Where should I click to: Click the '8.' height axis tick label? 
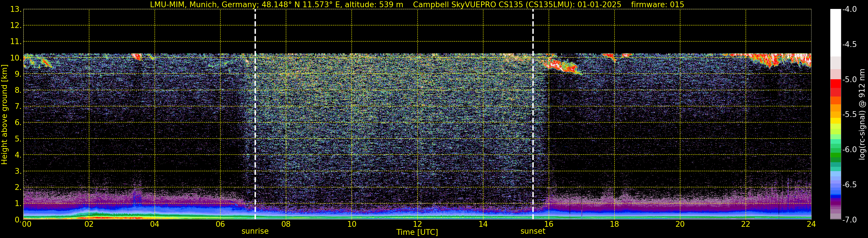click(18, 90)
